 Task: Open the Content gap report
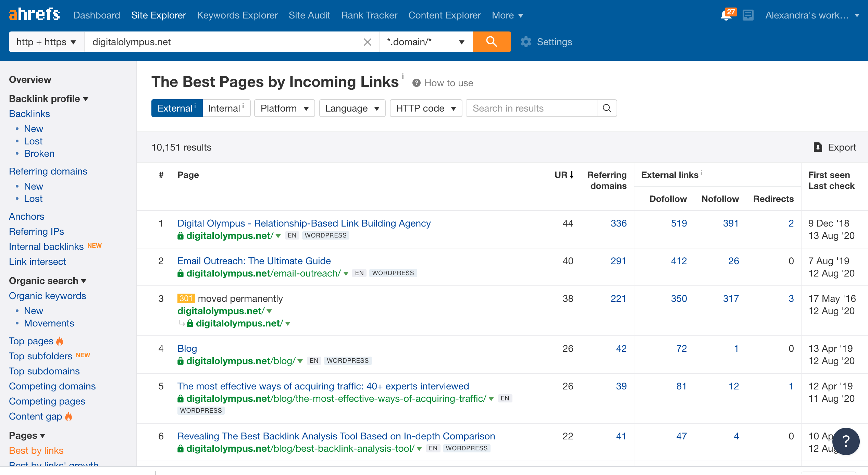coord(36,416)
